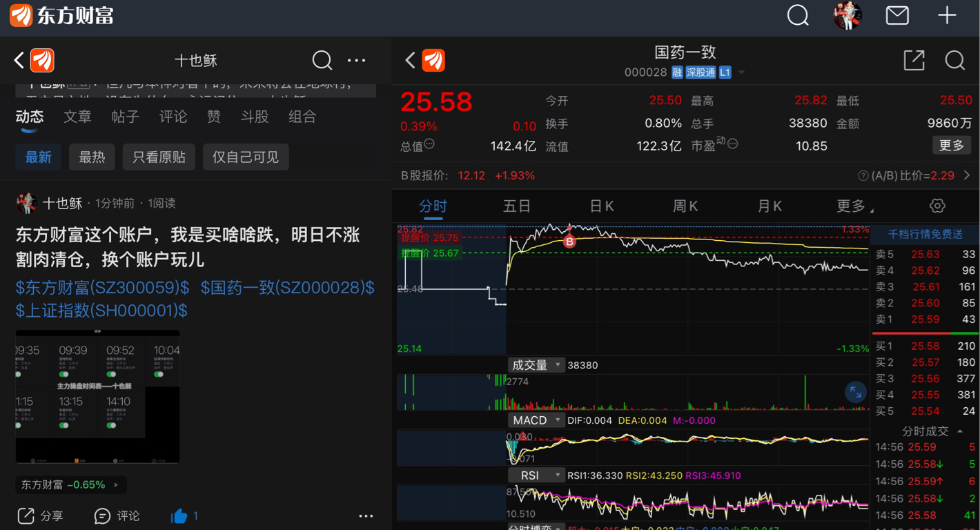
Task: Search within the 十也稣 profile page
Action: click(322, 61)
